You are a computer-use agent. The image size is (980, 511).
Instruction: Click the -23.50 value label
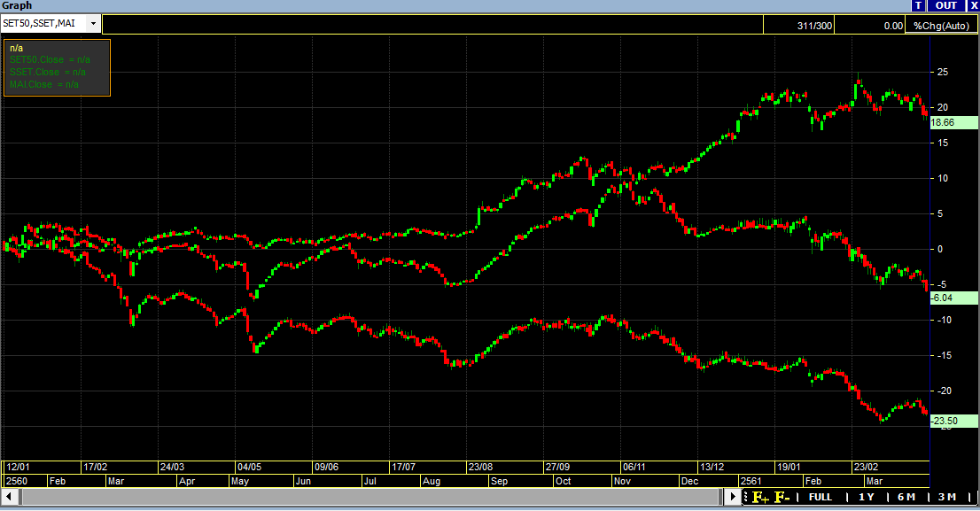pos(953,421)
